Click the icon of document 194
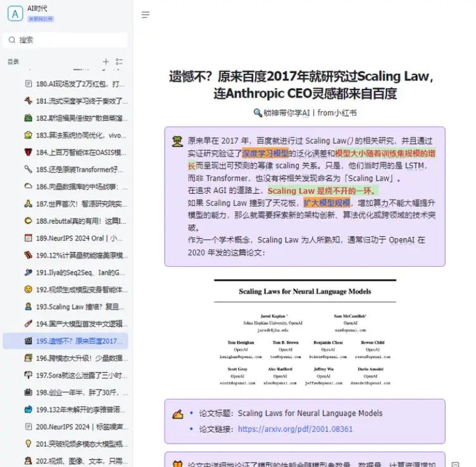476x467 pixels. [x=28, y=324]
